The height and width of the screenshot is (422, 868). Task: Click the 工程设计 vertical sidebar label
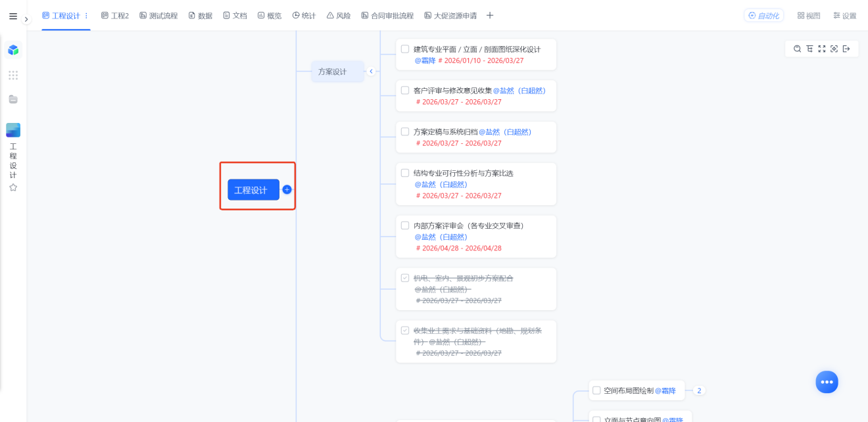pyautogui.click(x=13, y=161)
